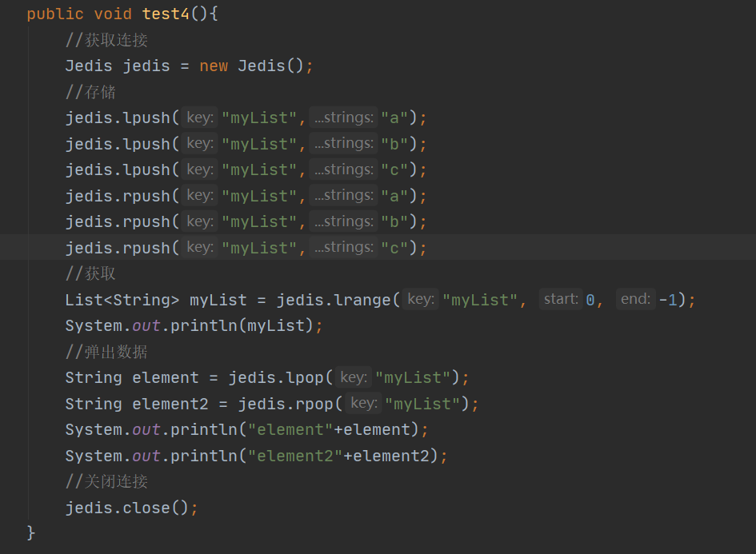Click the 'end:' parameter hint
This screenshot has width=756, height=554.
[x=635, y=299]
